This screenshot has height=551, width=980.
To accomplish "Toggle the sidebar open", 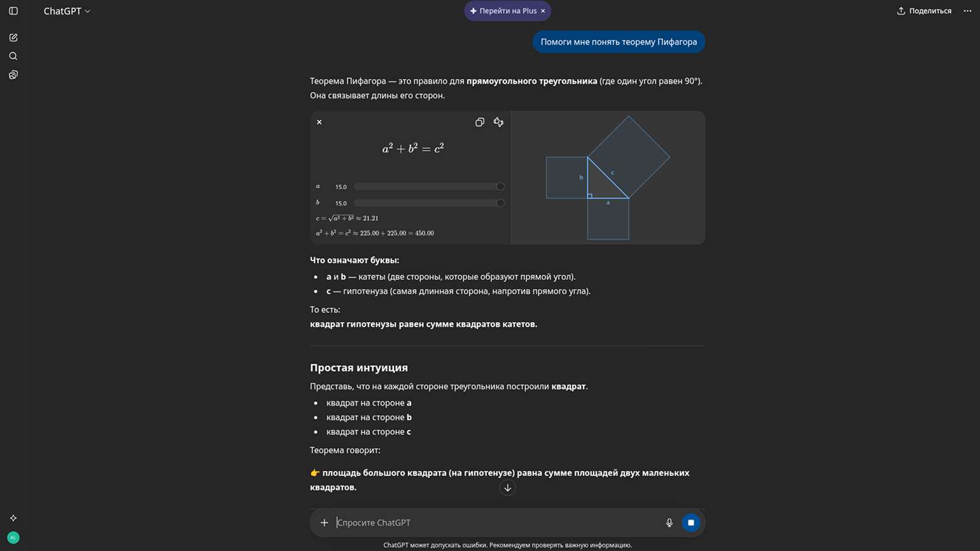I will click(x=13, y=11).
